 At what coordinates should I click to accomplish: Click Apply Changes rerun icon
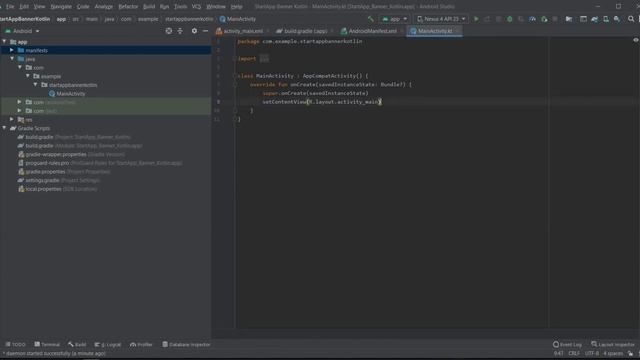point(487,19)
